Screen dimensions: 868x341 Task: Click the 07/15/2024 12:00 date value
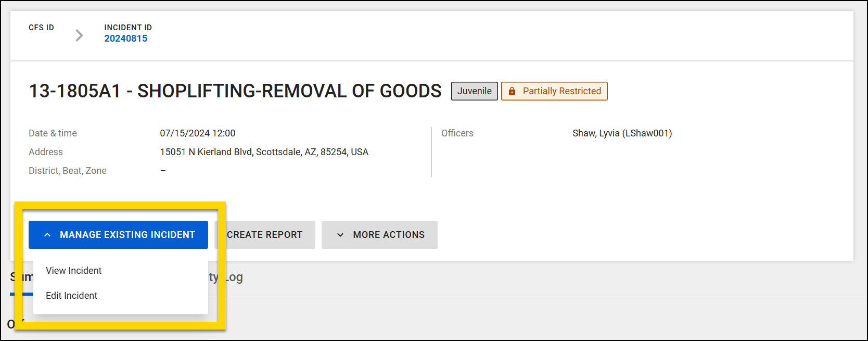pyautogui.click(x=198, y=133)
